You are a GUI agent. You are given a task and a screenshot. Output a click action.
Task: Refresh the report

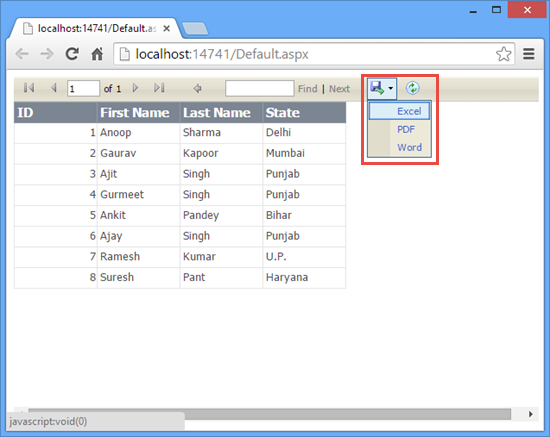pos(412,88)
